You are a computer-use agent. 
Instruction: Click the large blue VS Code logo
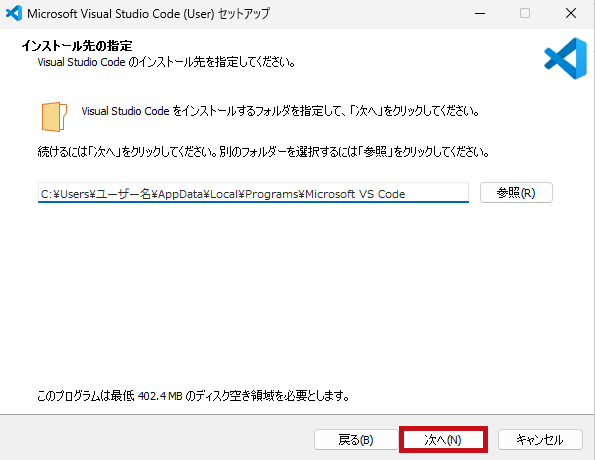coord(565,58)
